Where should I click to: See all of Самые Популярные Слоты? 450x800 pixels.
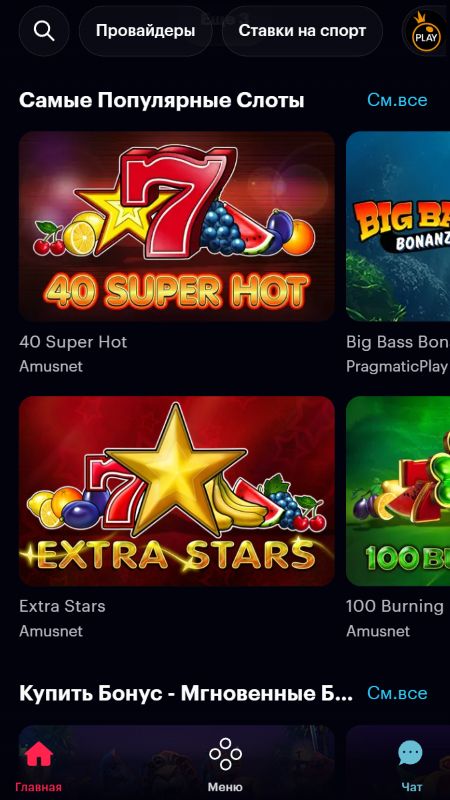pos(397,100)
